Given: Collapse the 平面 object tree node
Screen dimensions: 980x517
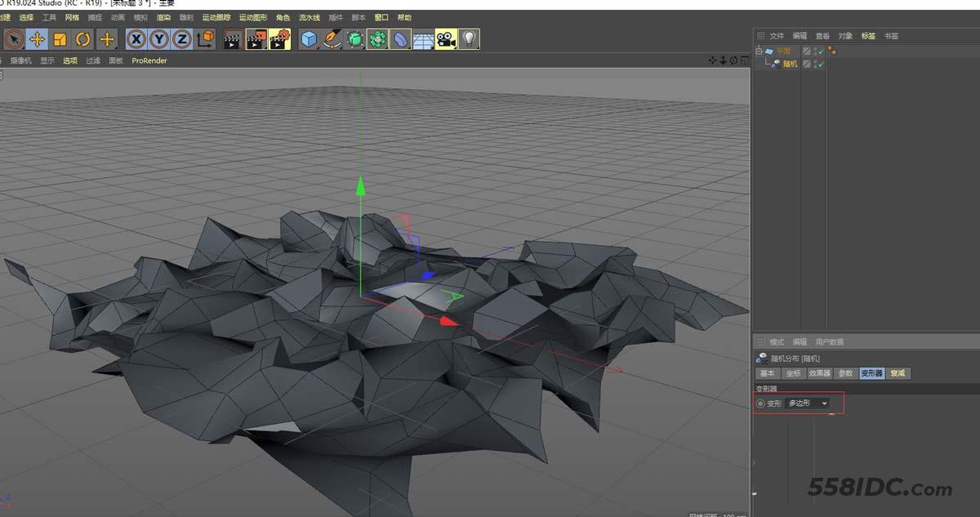Looking at the screenshot, I should pyautogui.click(x=759, y=51).
